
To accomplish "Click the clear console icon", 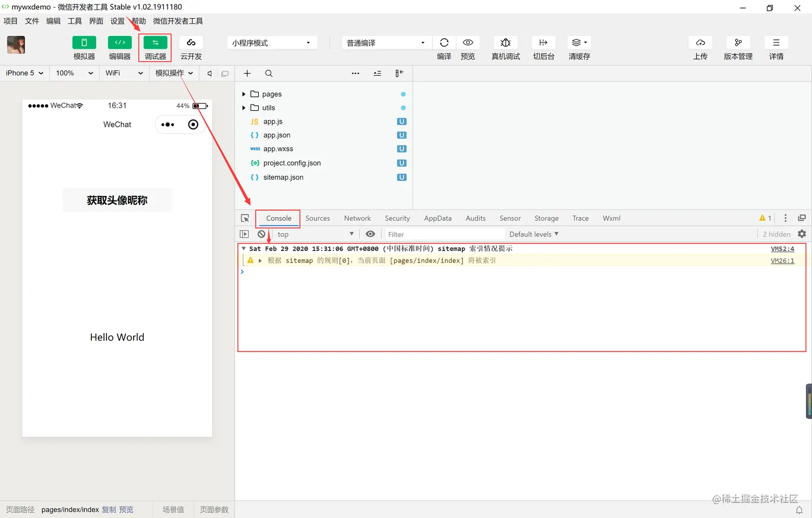I will [x=261, y=234].
